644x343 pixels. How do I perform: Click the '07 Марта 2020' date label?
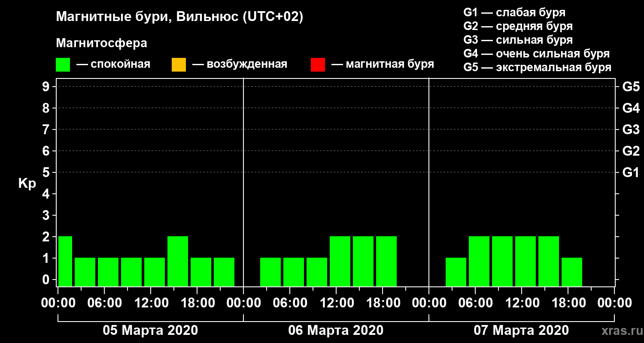point(521,331)
